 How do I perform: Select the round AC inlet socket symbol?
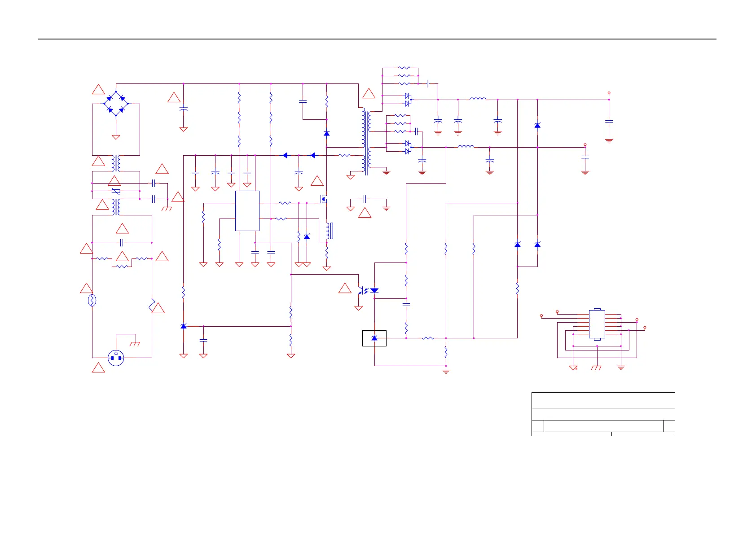click(116, 358)
